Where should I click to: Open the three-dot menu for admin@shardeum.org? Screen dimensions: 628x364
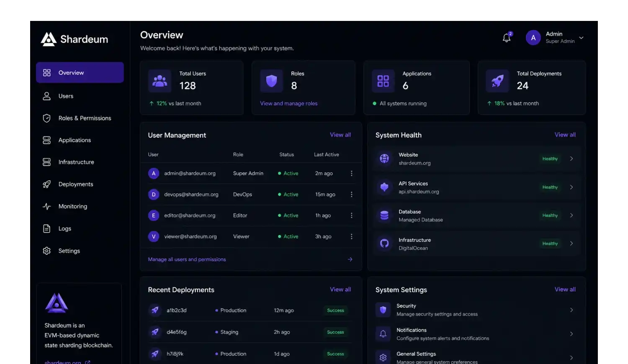(x=351, y=173)
